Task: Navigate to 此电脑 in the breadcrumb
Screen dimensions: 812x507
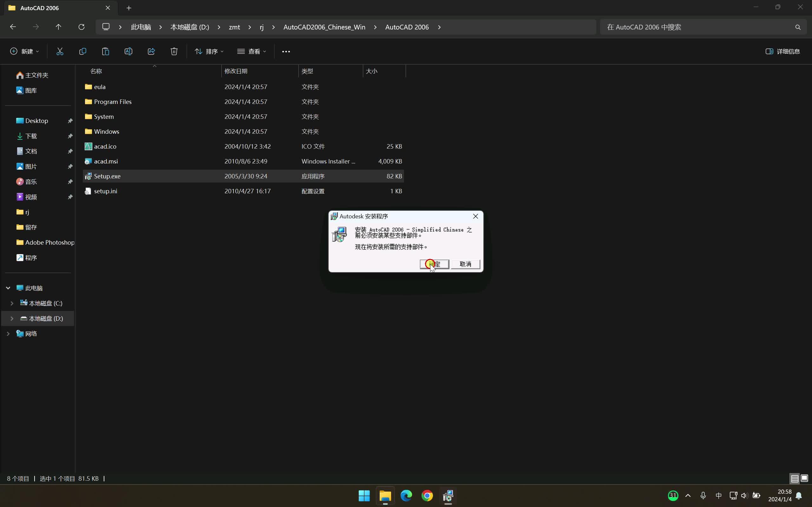Action: (x=141, y=27)
